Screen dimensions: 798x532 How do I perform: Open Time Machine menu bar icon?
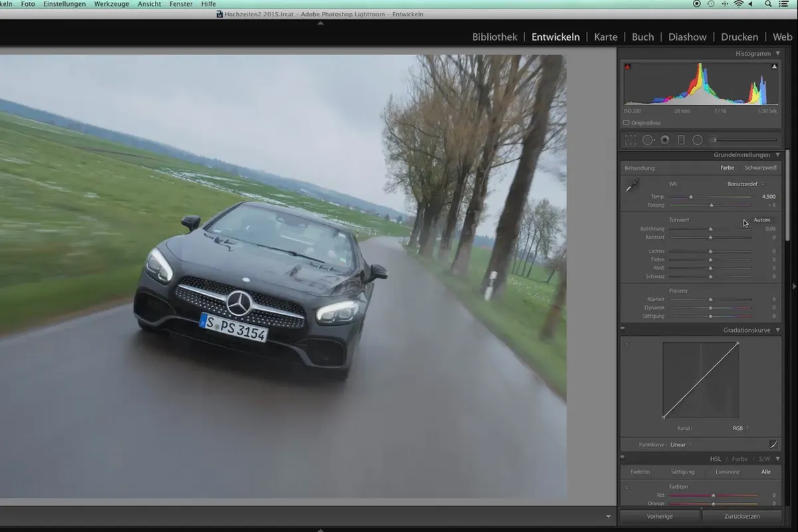[711, 4]
